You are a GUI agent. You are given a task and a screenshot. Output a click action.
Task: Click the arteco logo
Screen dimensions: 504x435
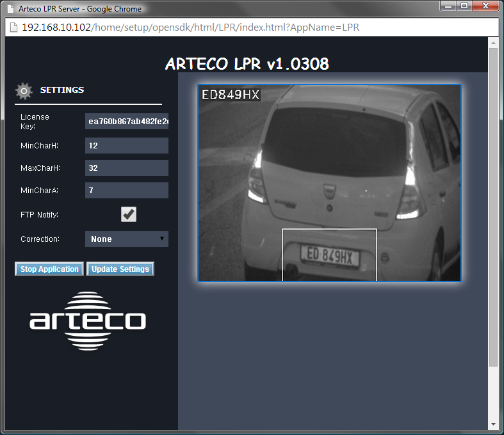click(x=88, y=320)
